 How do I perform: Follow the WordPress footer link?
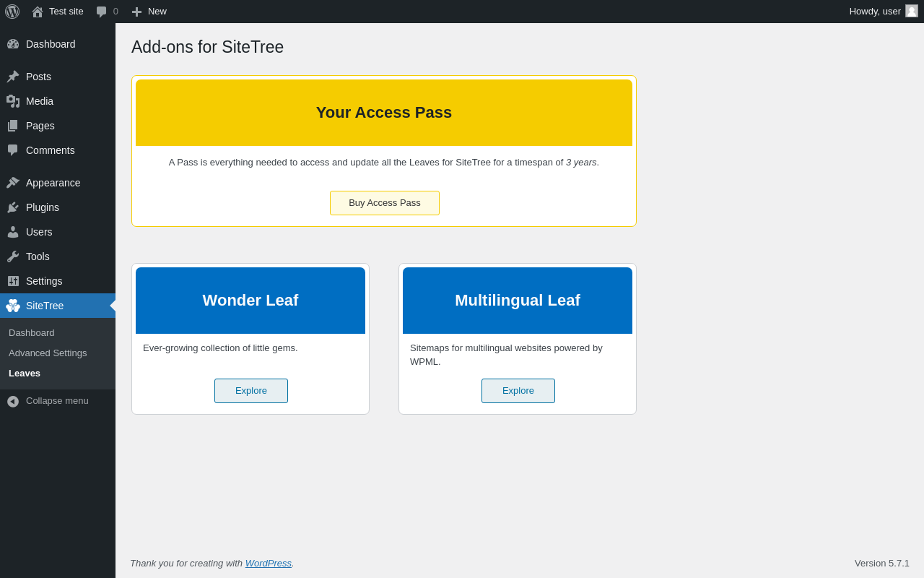pos(269,564)
